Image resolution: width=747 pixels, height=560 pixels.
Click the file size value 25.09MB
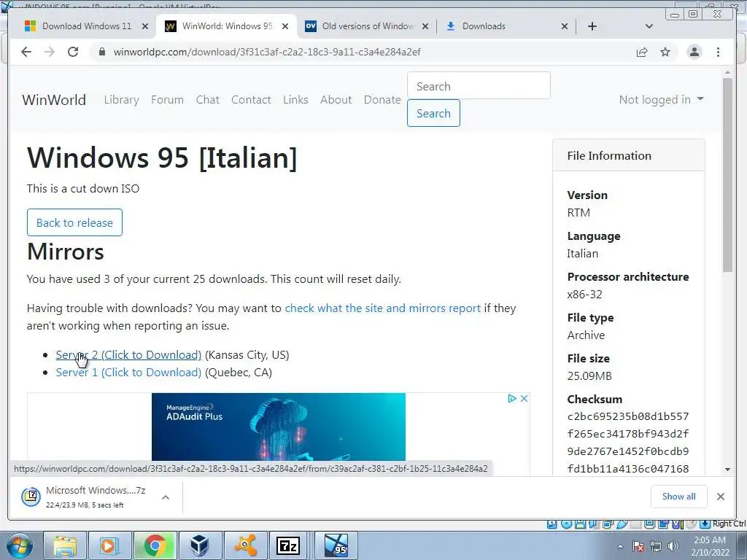tap(589, 376)
